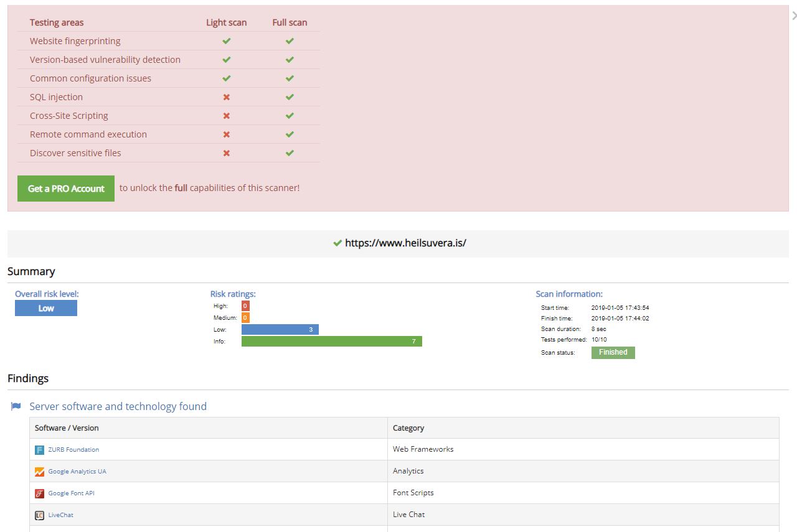Follow the LiveChat software link
The image size is (797, 532).
click(60, 515)
